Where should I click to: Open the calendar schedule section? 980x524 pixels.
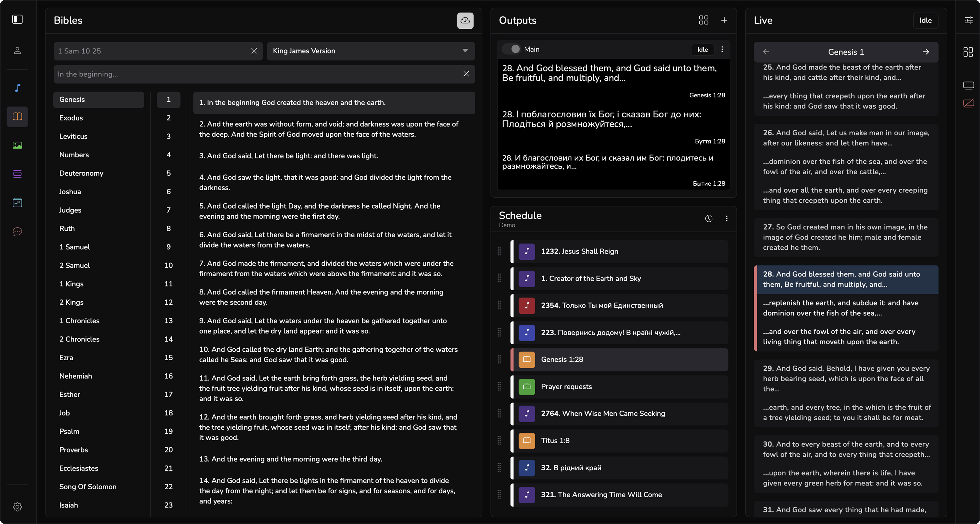[17, 203]
